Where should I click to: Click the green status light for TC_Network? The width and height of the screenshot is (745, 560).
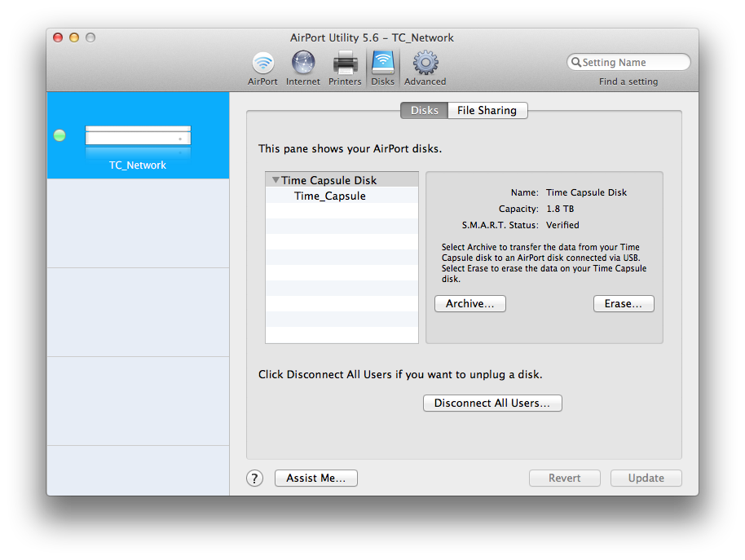coord(60,135)
